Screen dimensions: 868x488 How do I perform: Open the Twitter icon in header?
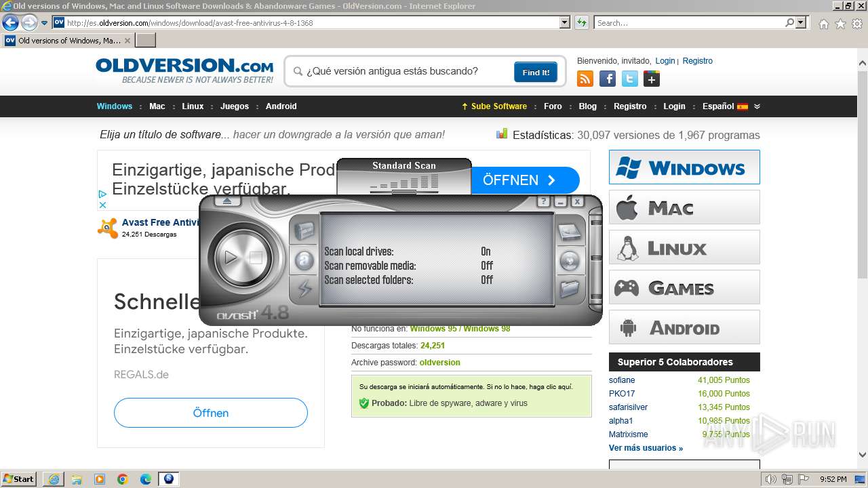coord(630,79)
